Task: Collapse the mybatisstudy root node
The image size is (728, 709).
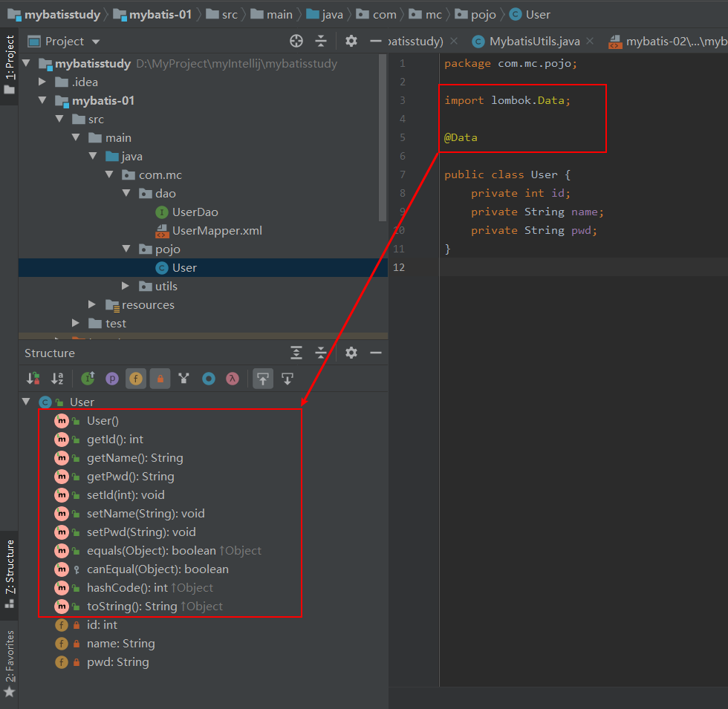Action: (x=26, y=63)
